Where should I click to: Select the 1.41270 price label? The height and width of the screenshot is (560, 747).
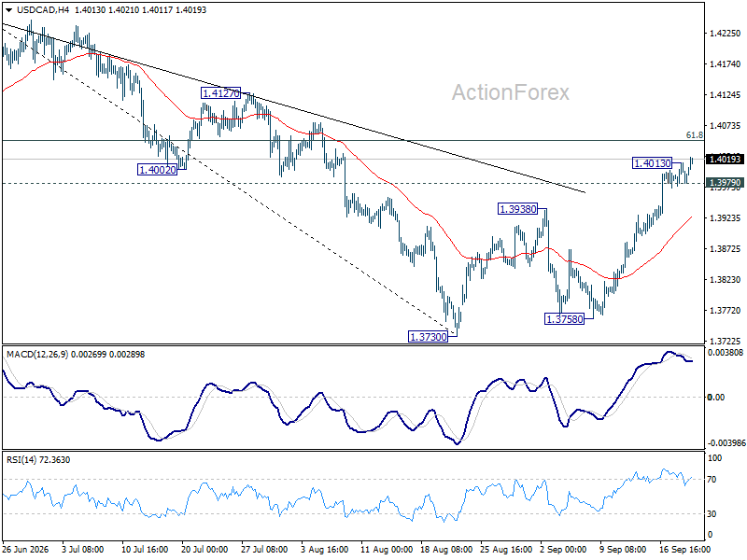[x=220, y=92]
